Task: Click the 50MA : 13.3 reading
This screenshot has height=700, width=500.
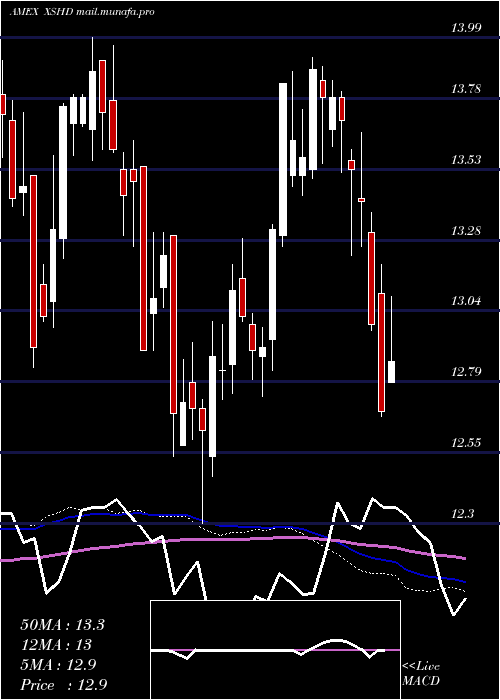Action: pos(62,624)
